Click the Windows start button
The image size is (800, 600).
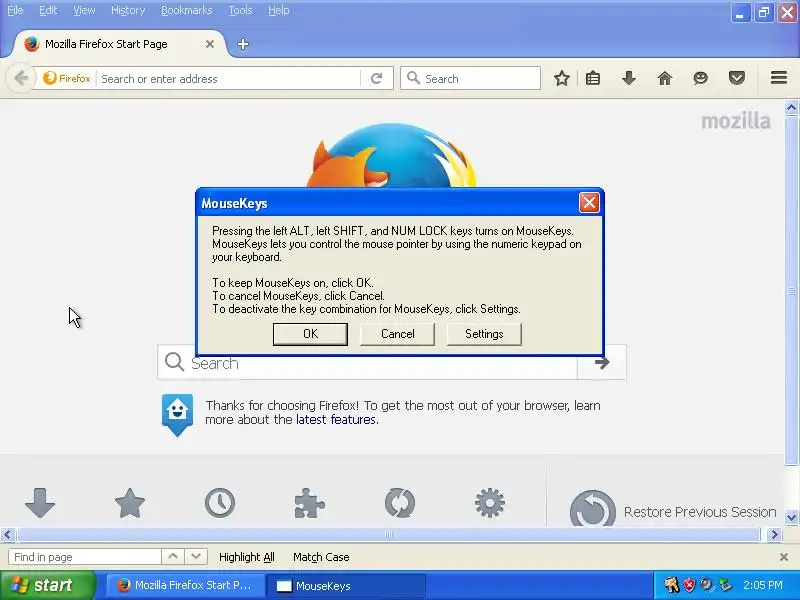[47, 585]
